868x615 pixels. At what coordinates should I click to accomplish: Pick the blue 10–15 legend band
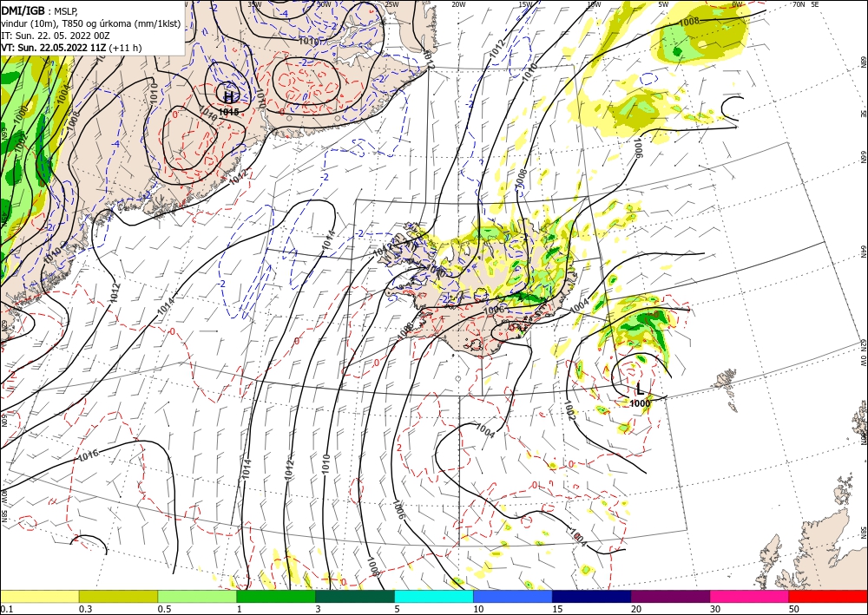tap(513, 596)
